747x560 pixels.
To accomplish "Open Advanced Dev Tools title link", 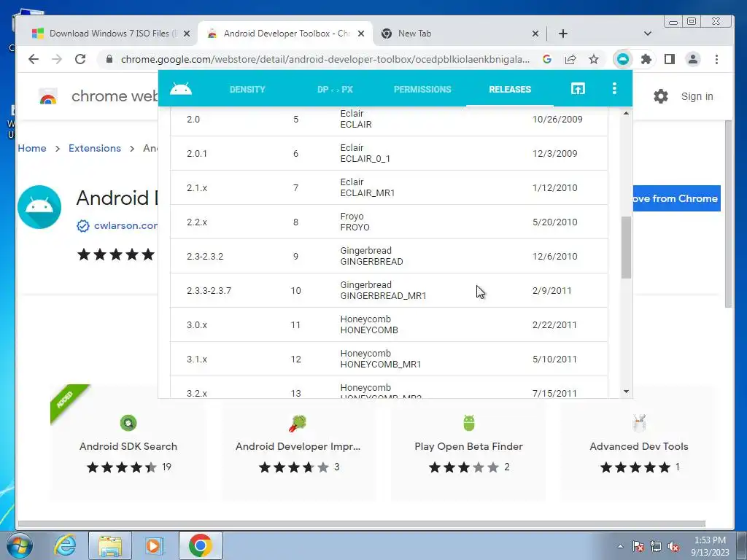I will point(639,446).
